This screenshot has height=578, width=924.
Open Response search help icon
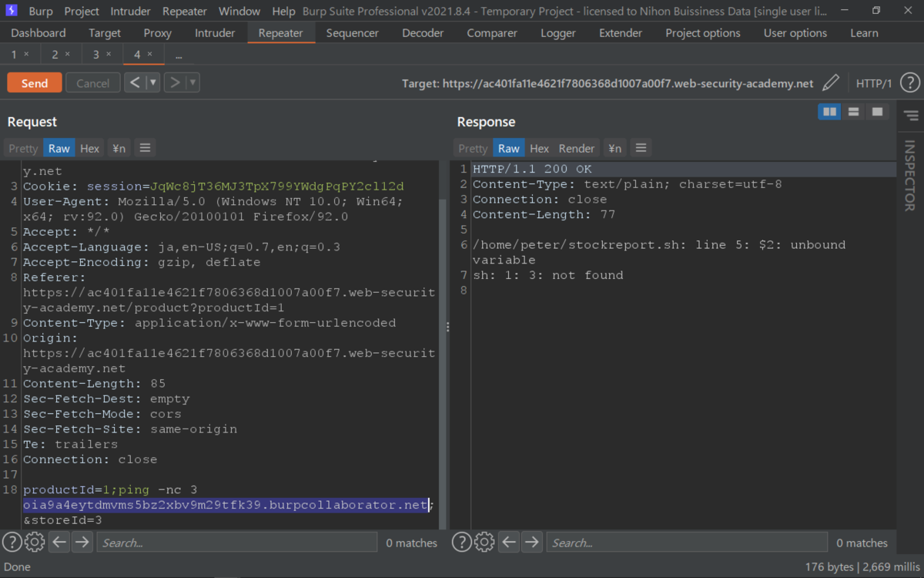pos(461,543)
